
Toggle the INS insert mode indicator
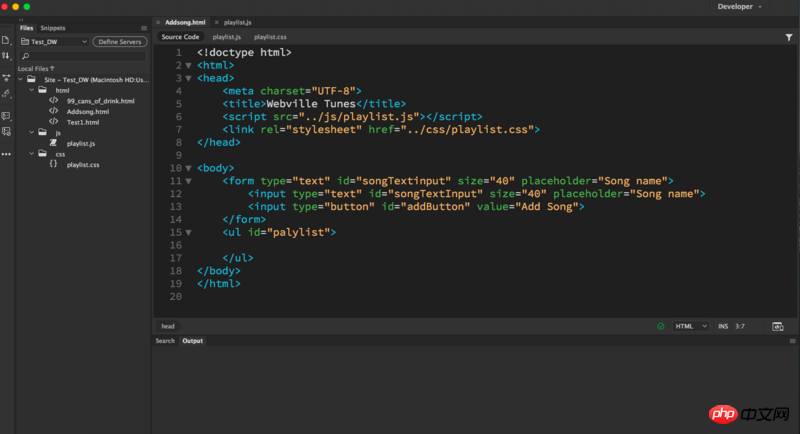click(723, 326)
